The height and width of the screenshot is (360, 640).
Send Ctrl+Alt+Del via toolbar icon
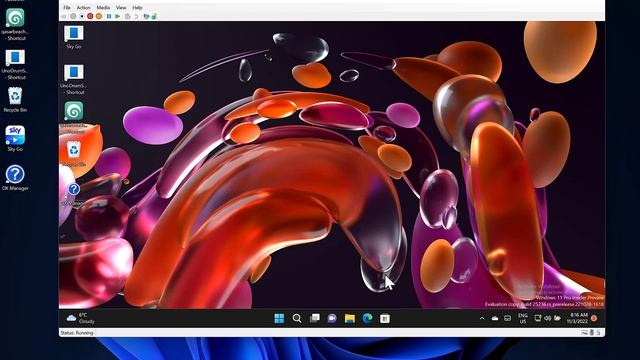(x=64, y=16)
